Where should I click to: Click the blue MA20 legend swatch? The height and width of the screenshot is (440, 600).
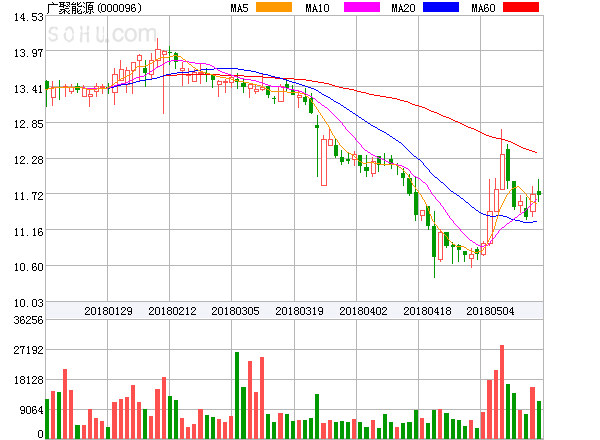[x=441, y=7]
